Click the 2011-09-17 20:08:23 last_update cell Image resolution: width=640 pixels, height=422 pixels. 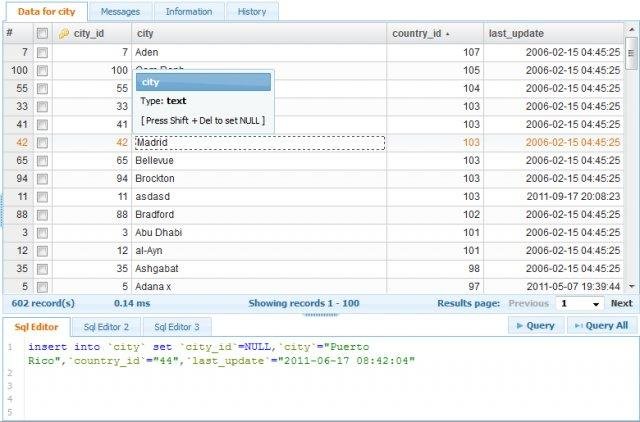pos(553,197)
